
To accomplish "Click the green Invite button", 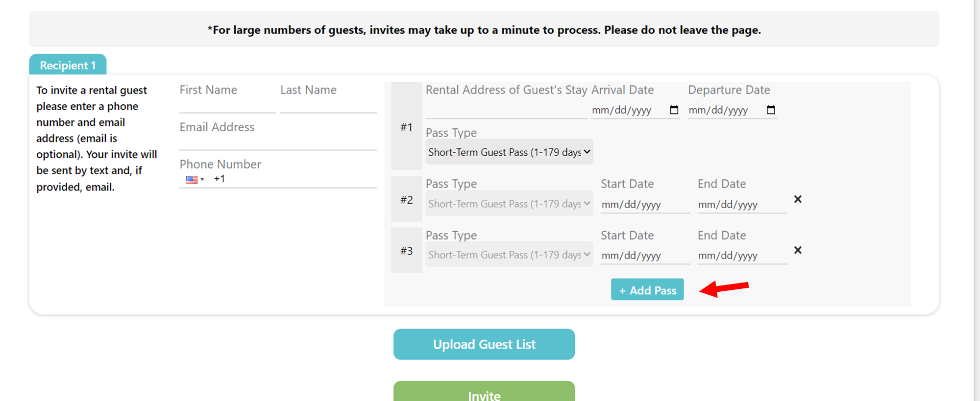I will pyautogui.click(x=484, y=391).
